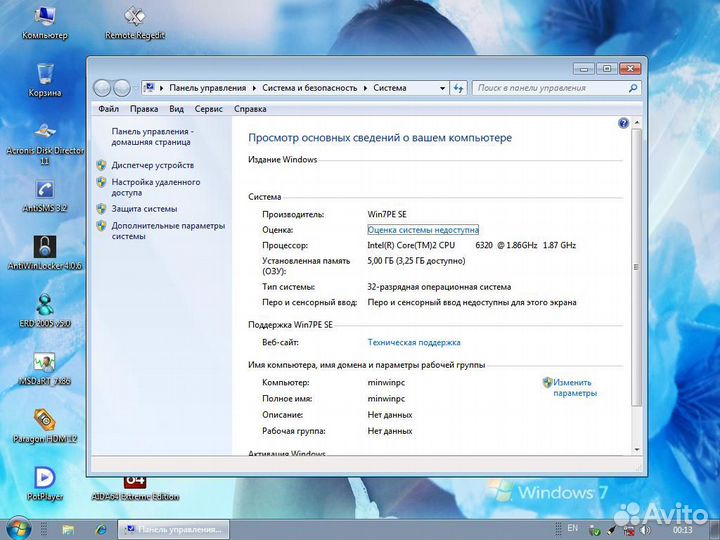Viewport: 720px width, 540px height.
Task: Select the Панель управления taskbar button
Action: (x=173, y=529)
